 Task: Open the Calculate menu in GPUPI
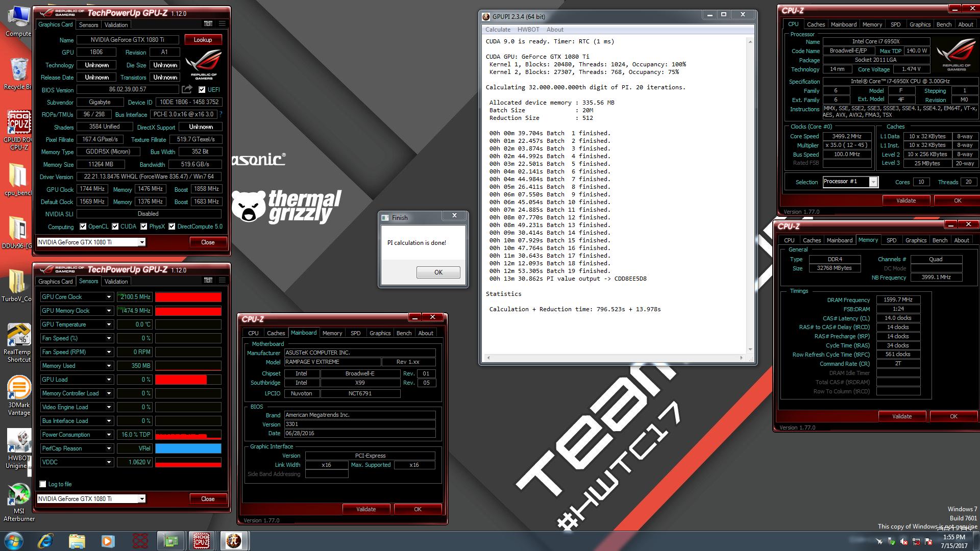(x=498, y=30)
